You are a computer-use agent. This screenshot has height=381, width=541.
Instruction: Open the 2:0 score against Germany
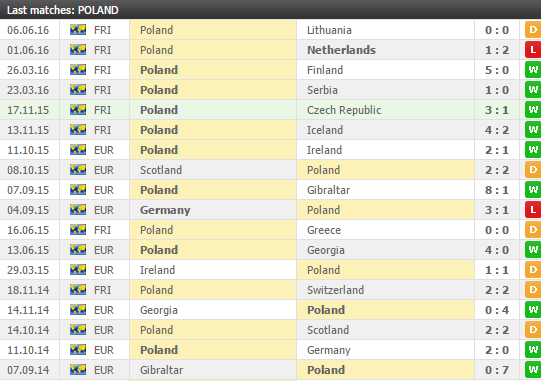497,350
